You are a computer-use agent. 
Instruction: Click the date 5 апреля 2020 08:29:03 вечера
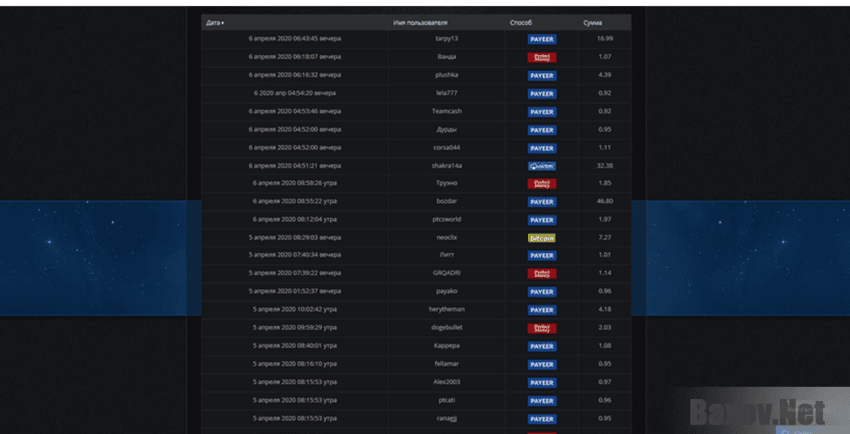[296, 237]
